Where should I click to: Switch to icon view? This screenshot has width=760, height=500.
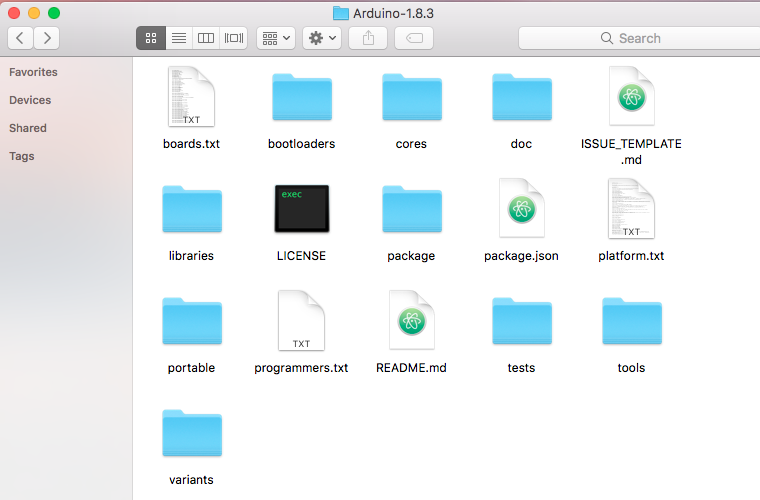coord(151,38)
